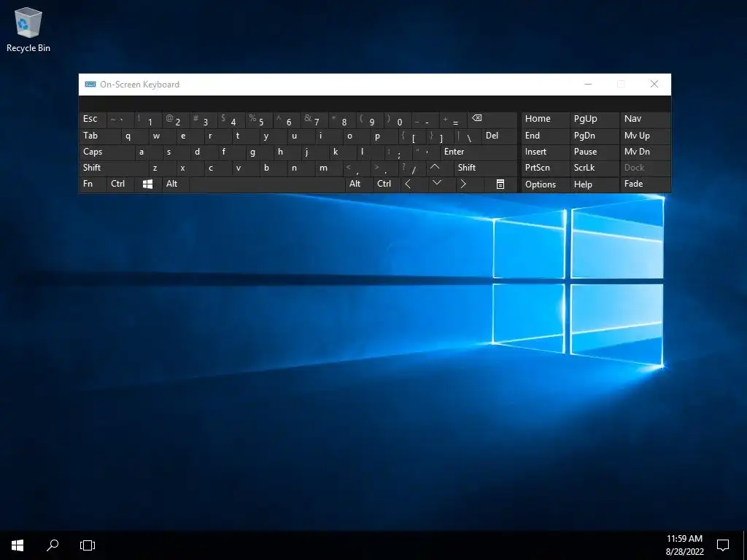Toggle the ScrLk key

594,168
